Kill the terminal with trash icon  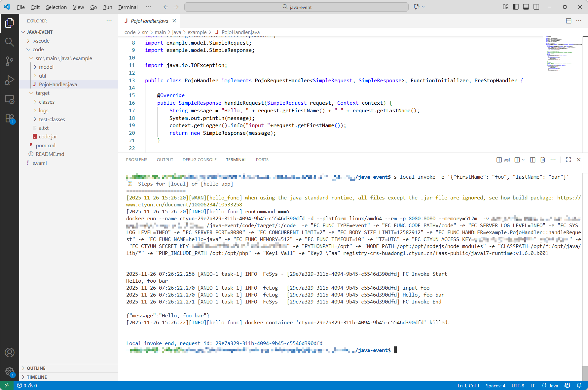[x=542, y=160]
